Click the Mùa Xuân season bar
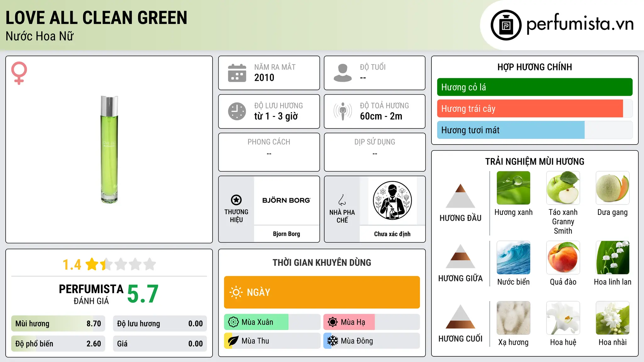This screenshot has width=644, height=362. tap(272, 322)
